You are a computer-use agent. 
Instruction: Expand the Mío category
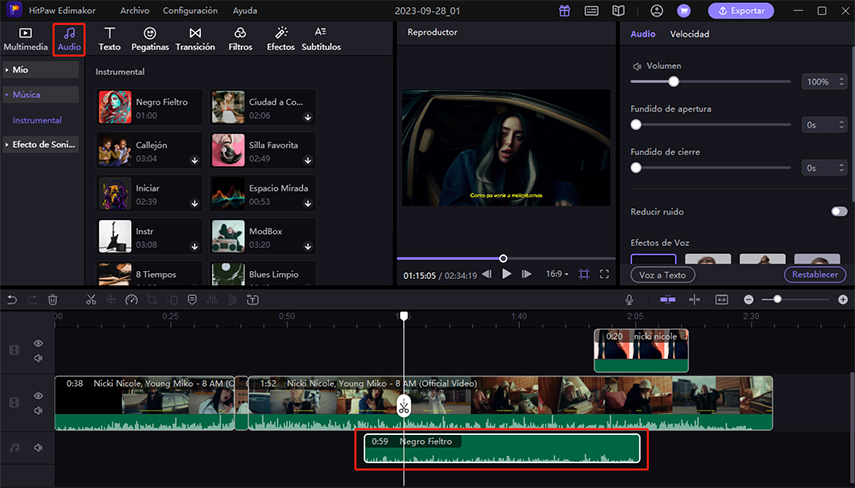coord(41,70)
